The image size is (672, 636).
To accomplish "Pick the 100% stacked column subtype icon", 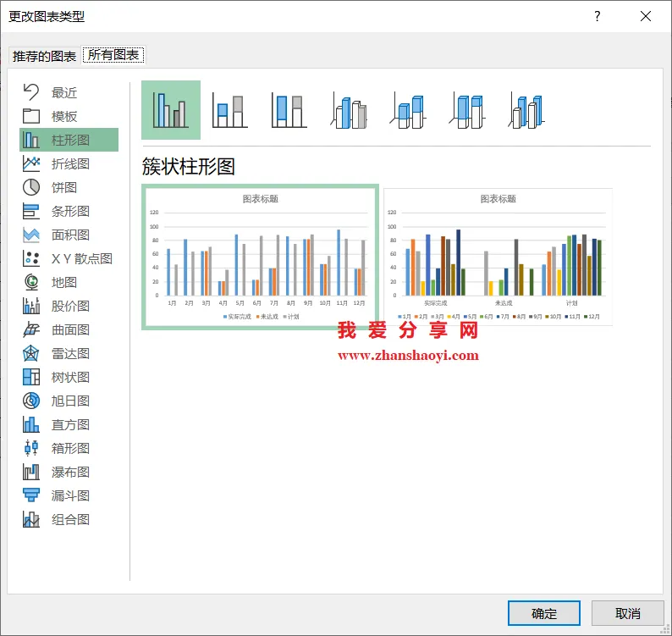I will 289,110.
